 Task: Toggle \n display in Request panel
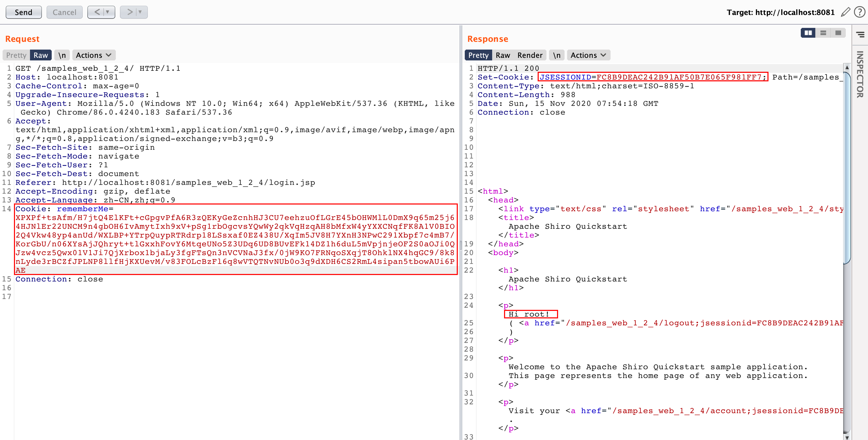coord(62,55)
